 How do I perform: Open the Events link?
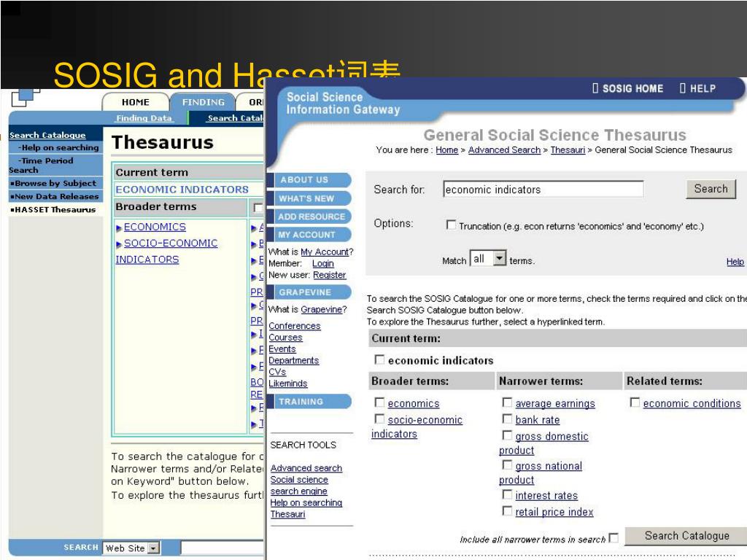pos(282,349)
